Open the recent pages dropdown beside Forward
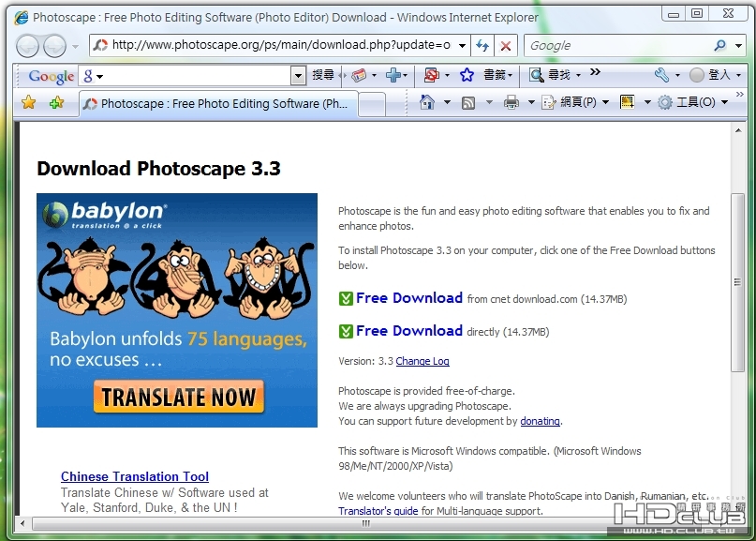756x541 pixels. click(75, 46)
